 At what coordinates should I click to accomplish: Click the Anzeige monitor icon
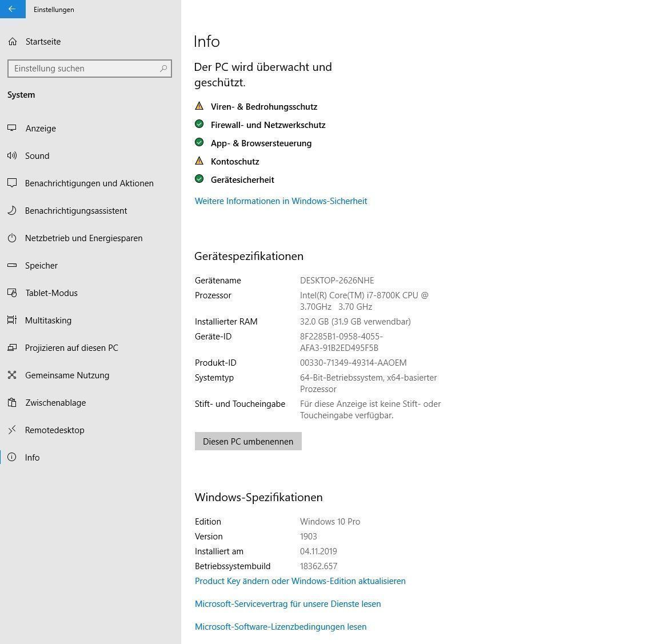[x=12, y=128]
